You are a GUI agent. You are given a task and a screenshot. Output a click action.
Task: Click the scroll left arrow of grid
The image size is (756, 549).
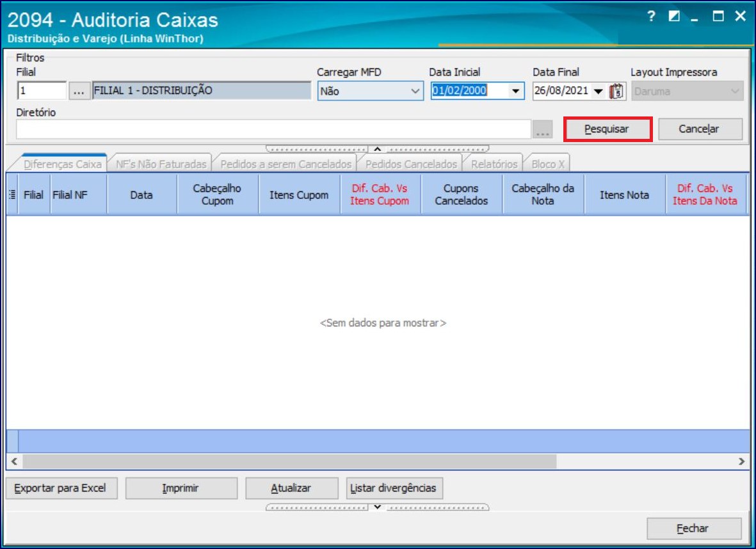point(15,461)
